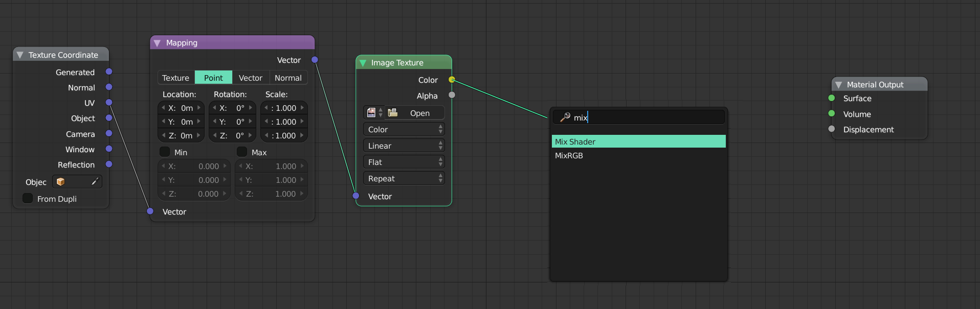Click the Image Texture Vector input socket

[x=356, y=196]
